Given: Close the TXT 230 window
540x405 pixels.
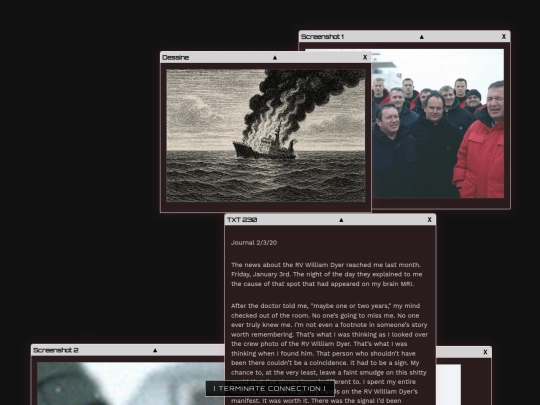Looking at the screenshot, I should tap(429, 220).
